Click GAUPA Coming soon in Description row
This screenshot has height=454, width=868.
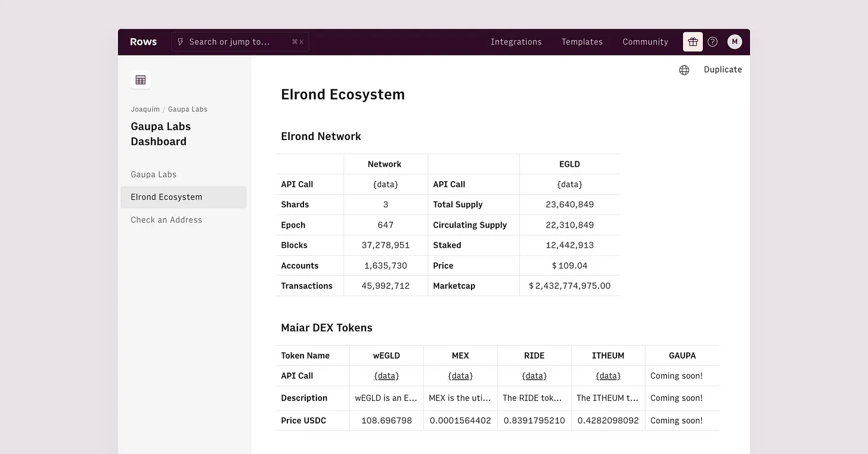click(x=677, y=398)
